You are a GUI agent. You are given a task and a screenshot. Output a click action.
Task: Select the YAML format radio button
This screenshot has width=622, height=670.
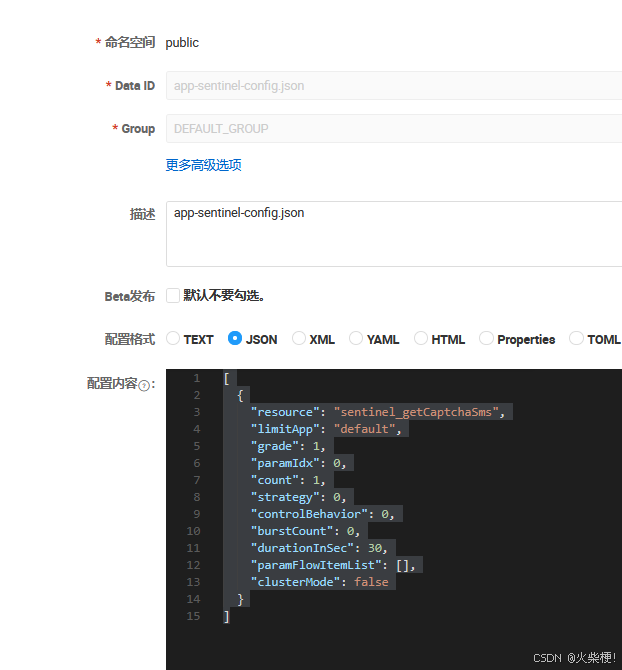pos(356,338)
